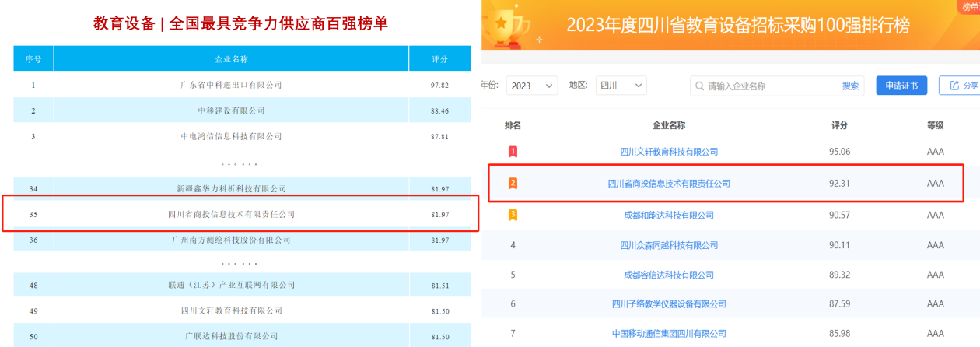This screenshot has height=347, width=980.
Task: Open 四川省商投信息技术有限责任公司 link in Sichuan ranking
Action: [669, 184]
